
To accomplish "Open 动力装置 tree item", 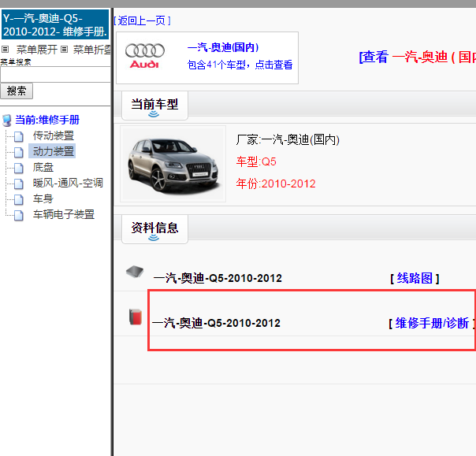I will [x=52, y=151].
